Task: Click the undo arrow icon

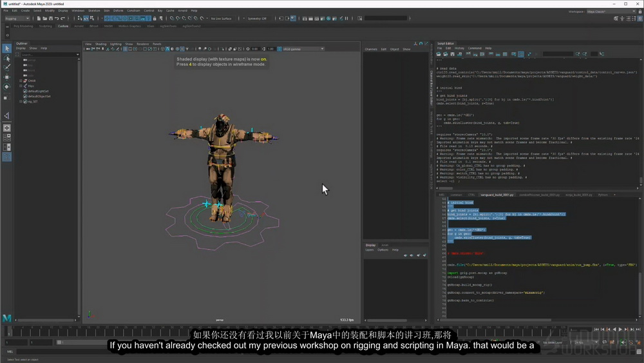Action: tap(57, 19)
